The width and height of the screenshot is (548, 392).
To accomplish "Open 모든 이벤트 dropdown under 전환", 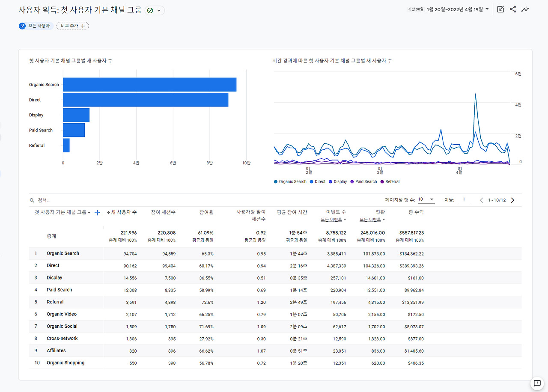I will tap(372, 220).
